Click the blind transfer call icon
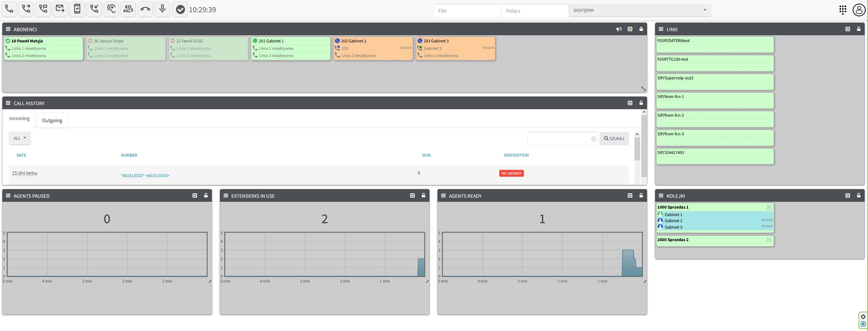This screenshot has height=331, width=868. pyautogui.click(x=26, y=9)
